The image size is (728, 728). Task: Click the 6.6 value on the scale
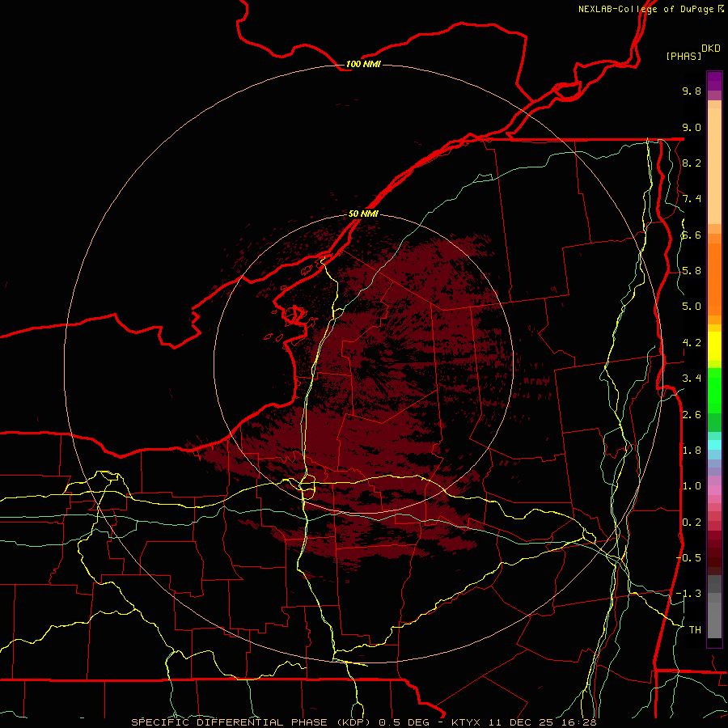[x=692, y=235]
